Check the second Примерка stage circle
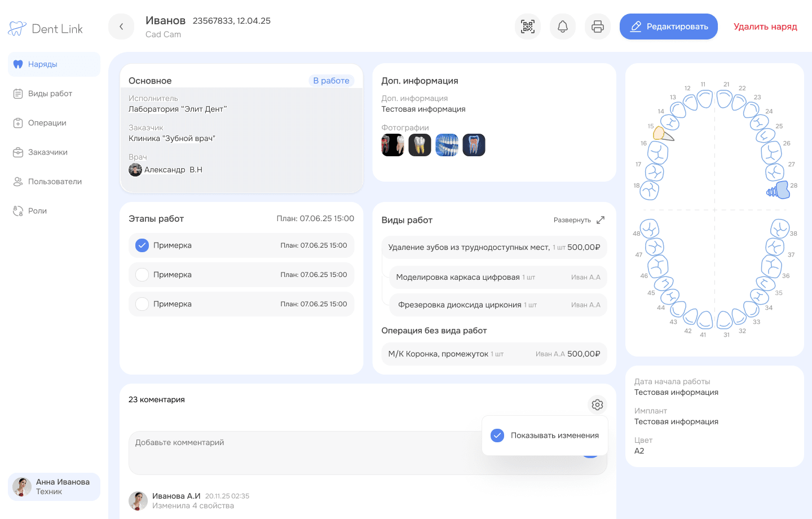This screenshot has height=519, width=812. click(142, 275)
